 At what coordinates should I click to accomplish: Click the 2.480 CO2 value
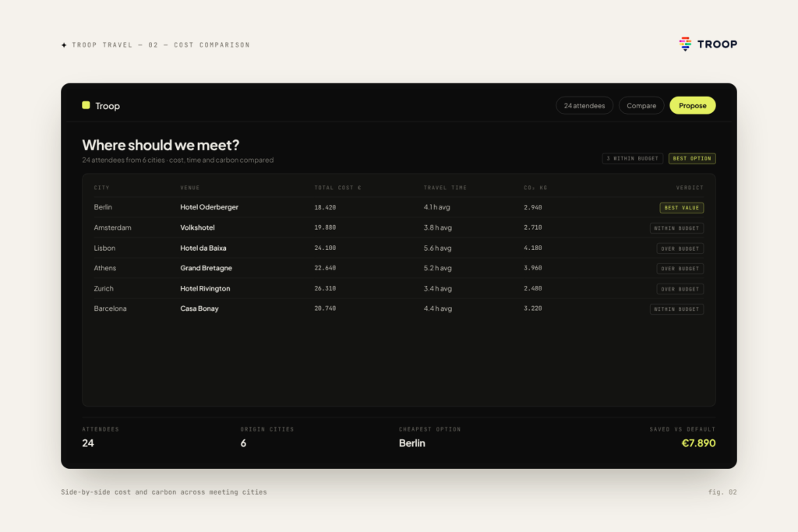click(533, 288)
